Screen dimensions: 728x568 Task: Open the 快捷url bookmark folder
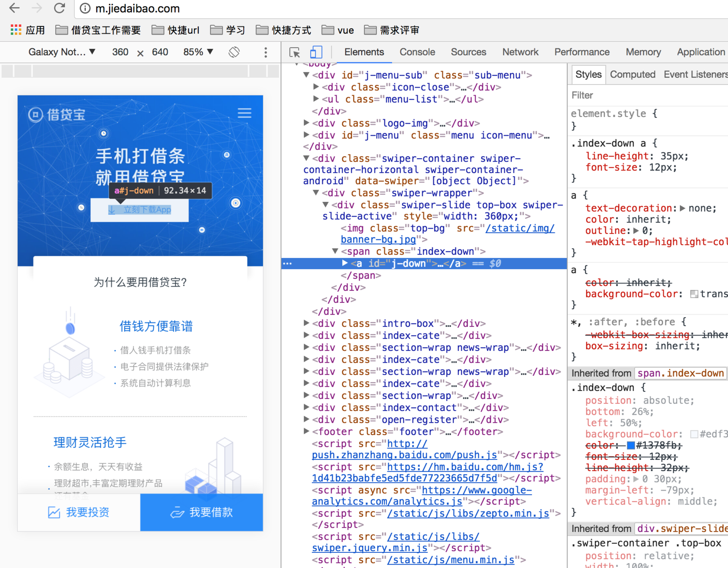175,30
